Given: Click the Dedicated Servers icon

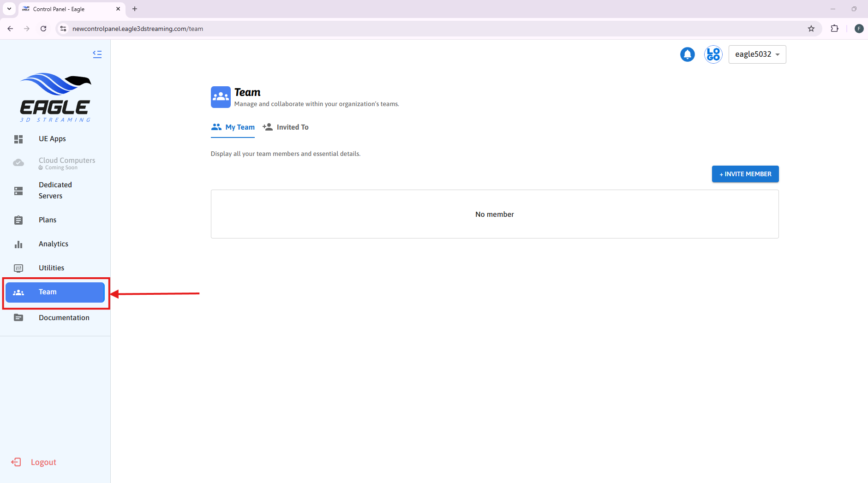Looking at the screenshot, I should [18, 191].
